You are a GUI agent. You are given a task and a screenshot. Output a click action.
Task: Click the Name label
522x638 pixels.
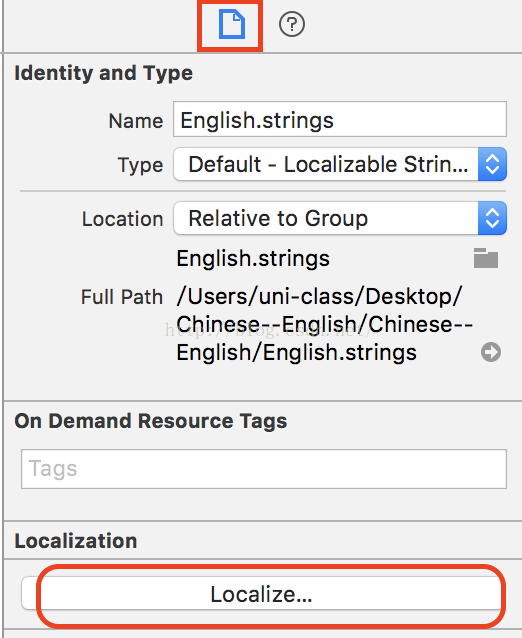[x=136, y=121]
